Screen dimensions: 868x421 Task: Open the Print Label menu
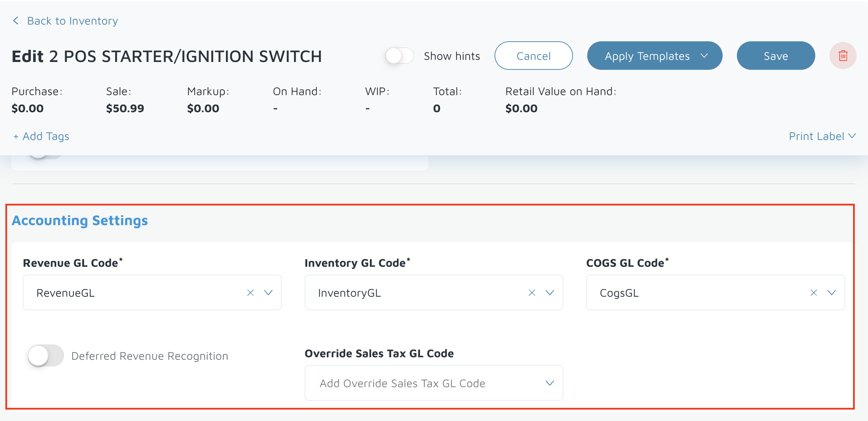coord(816,136)
